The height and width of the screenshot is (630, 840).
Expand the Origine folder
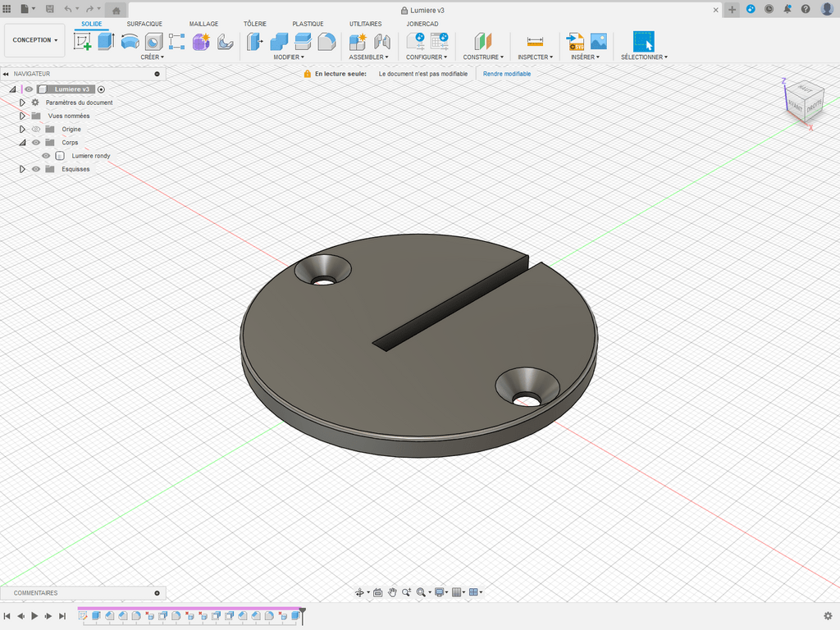coord(22,129)
